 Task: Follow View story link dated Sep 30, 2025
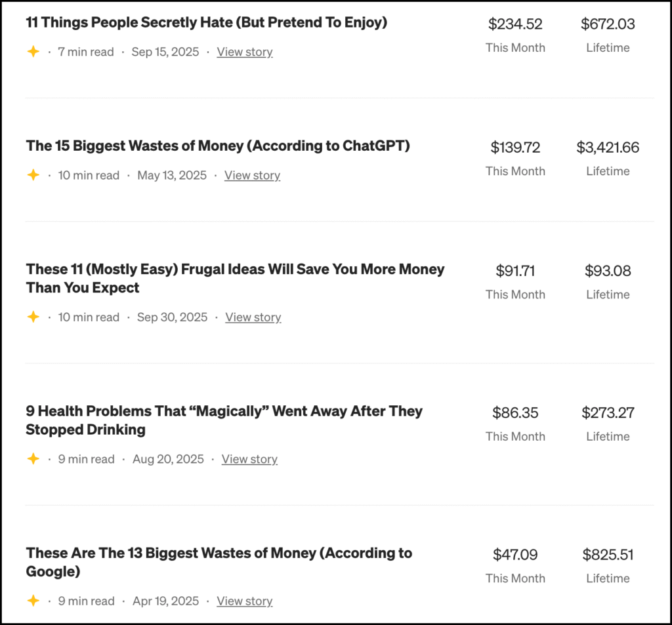point(253,317)
